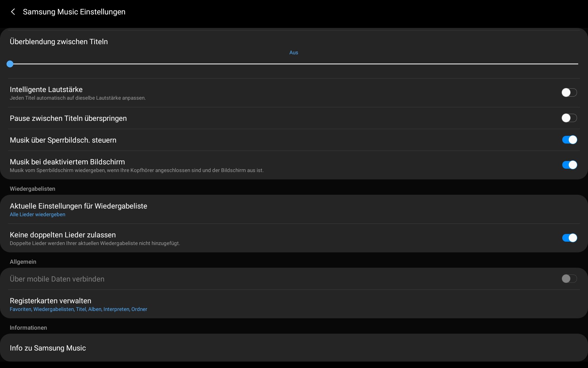Open Aktuelle Einstellungen für Wiedergabeliste
The image size is (588, 368).
(x=294, y=209)
